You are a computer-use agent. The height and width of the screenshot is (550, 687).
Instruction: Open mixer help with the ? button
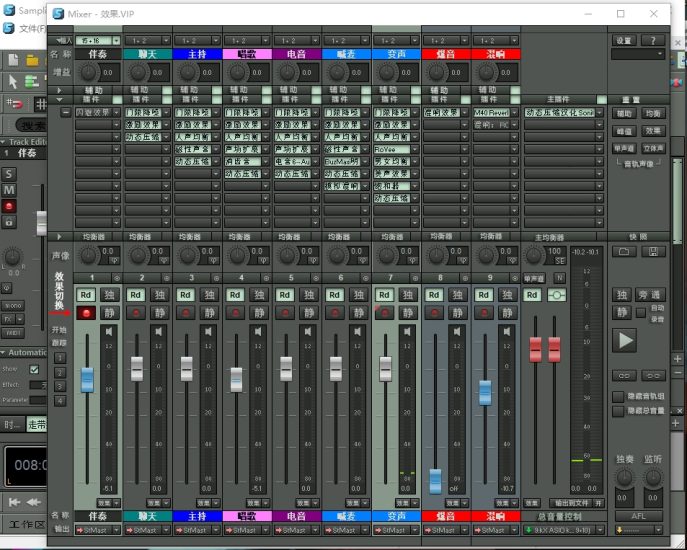click(x=653, y=40)
